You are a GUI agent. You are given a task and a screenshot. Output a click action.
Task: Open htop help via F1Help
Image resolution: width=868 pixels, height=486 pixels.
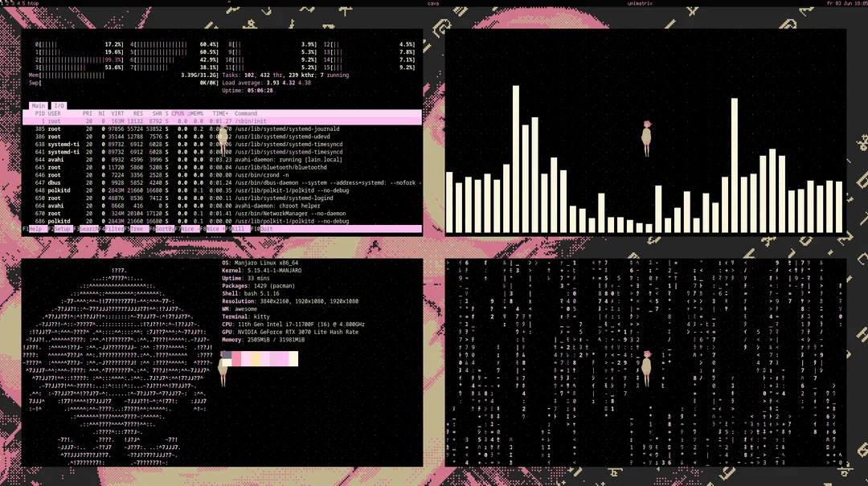pyautogui.click(x=35, y=229)
